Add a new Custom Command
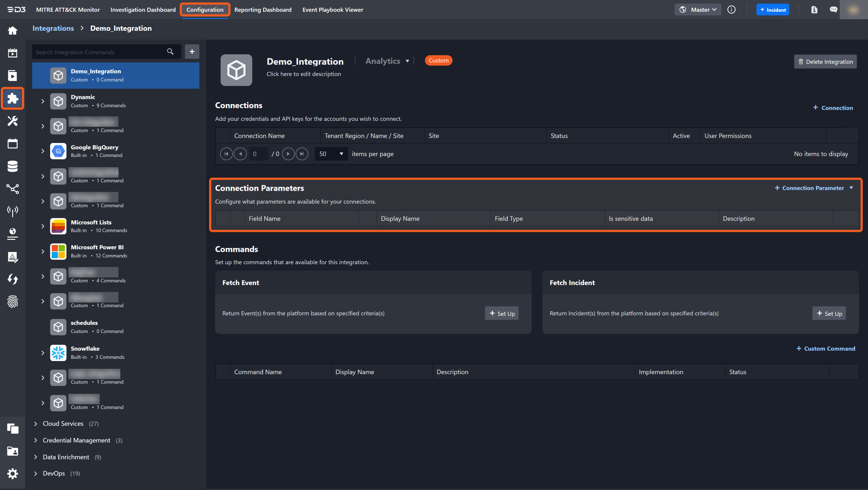The image size is (868, 490). (x=825, y=348)
